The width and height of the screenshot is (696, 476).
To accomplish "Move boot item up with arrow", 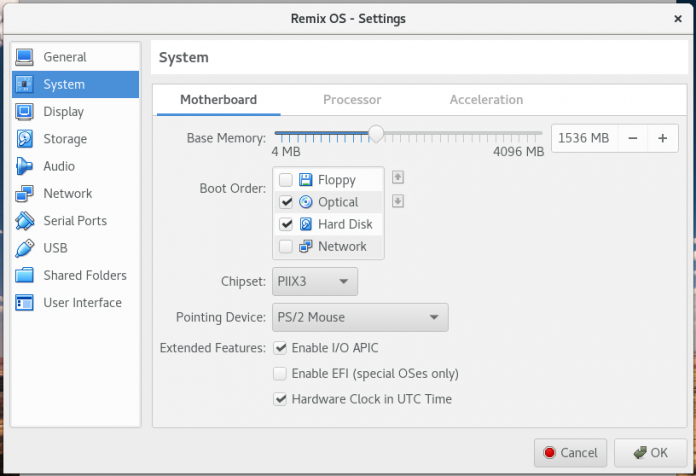I will [x=397, y=178].
